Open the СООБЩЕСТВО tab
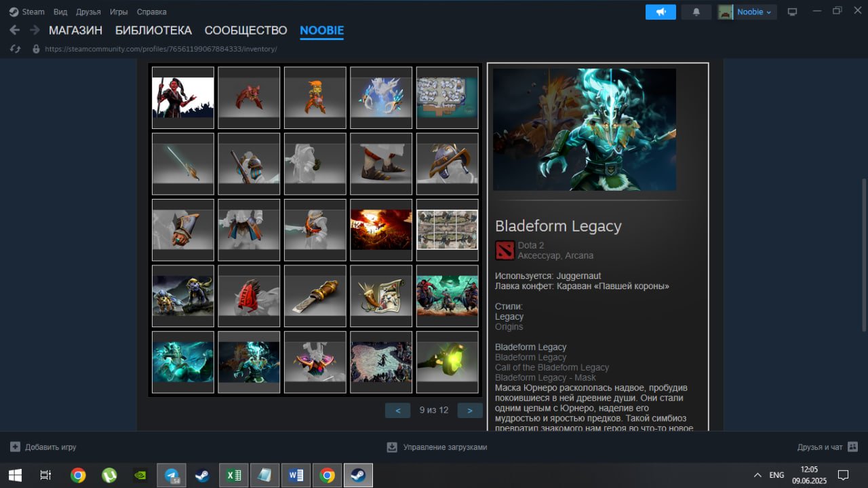The height and width of the screenshot is (488, 868). (246, 31)
